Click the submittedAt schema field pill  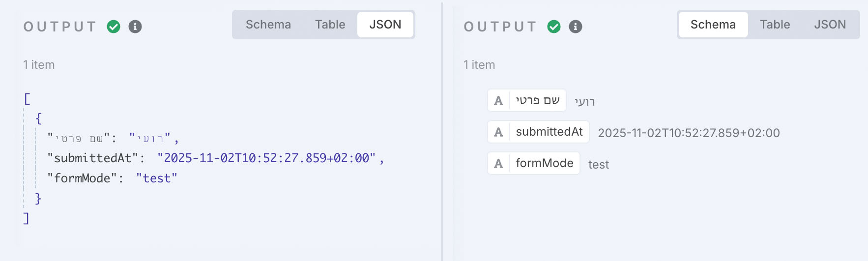(x=549, y=132)
